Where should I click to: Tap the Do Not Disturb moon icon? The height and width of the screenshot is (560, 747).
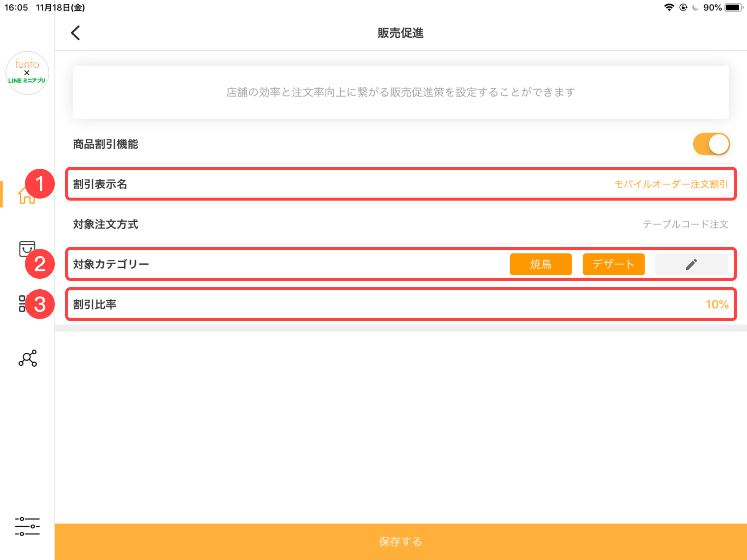coord(695,7)
